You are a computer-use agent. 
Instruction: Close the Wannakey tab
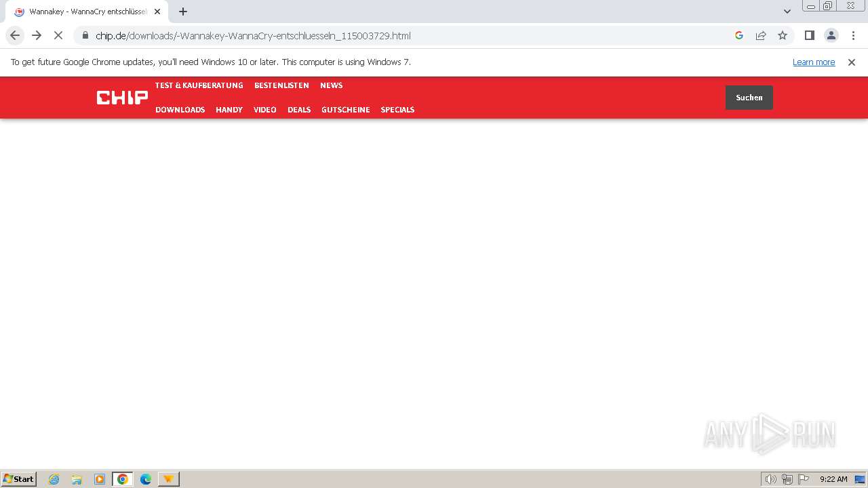click(x=157, y=12)
